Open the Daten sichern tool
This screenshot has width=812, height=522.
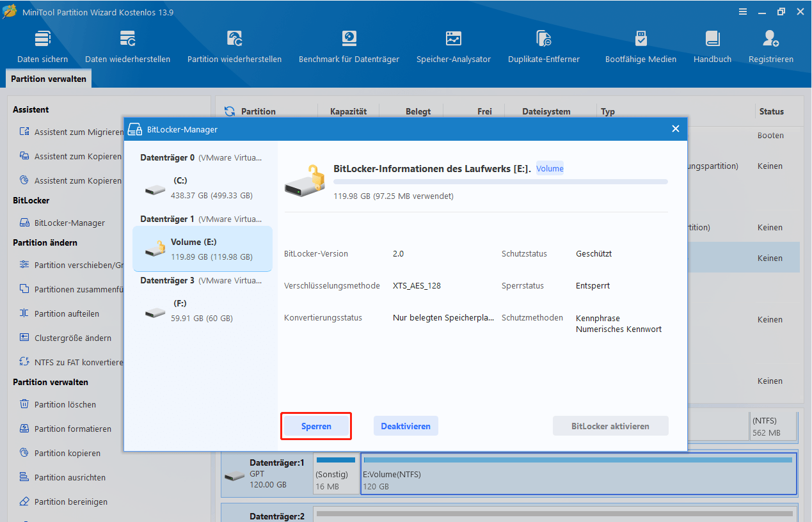[x=42, y=47]
